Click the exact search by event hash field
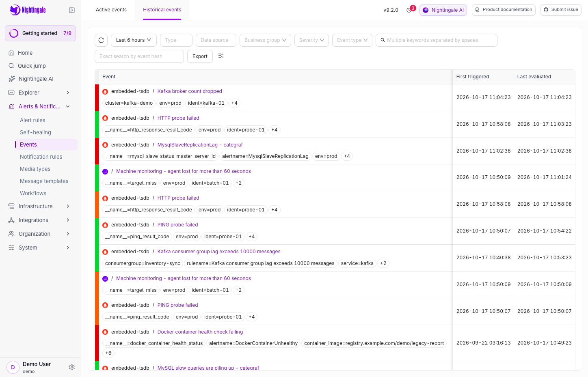Screen dimensions: 588x377 point(139,56)
